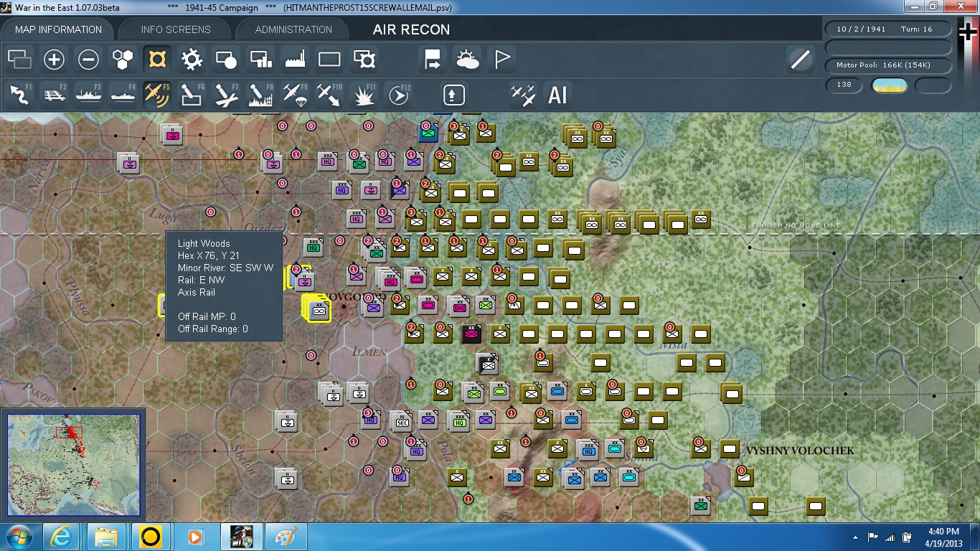
Task: Click the boxed up-arrow icon
Action: pyautogui.click(x=453, y=94)
